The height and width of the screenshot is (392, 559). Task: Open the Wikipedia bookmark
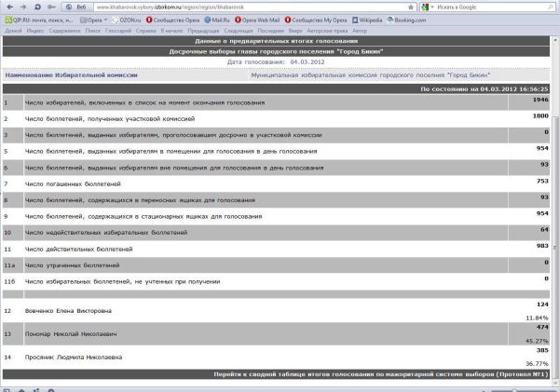pyautogui.click(x=364, y=19)
